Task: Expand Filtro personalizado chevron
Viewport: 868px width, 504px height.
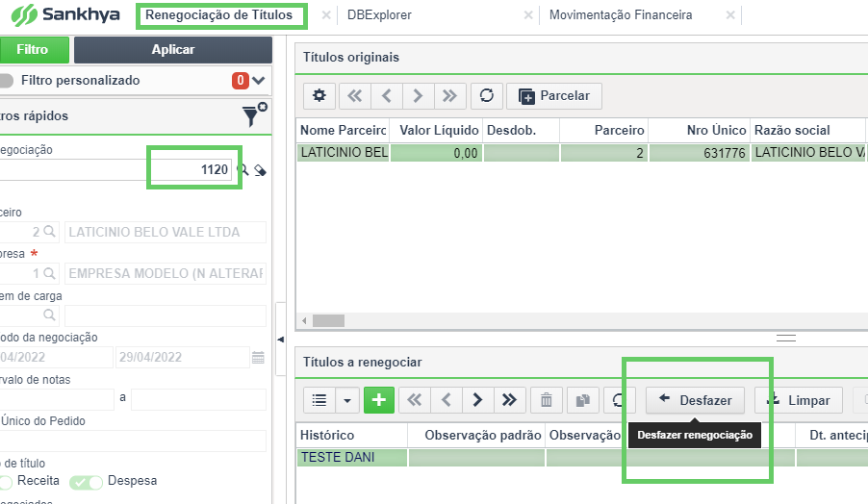Action: point(259,81)
